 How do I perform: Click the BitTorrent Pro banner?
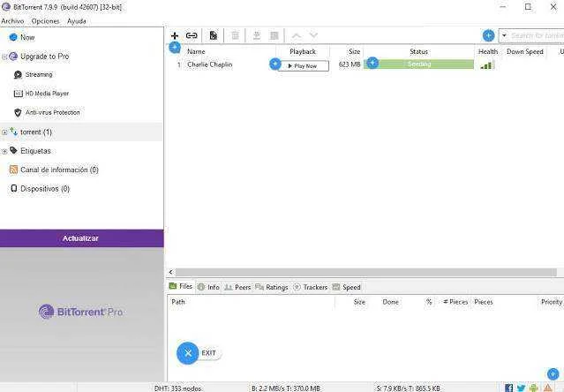tap(81, 312)
